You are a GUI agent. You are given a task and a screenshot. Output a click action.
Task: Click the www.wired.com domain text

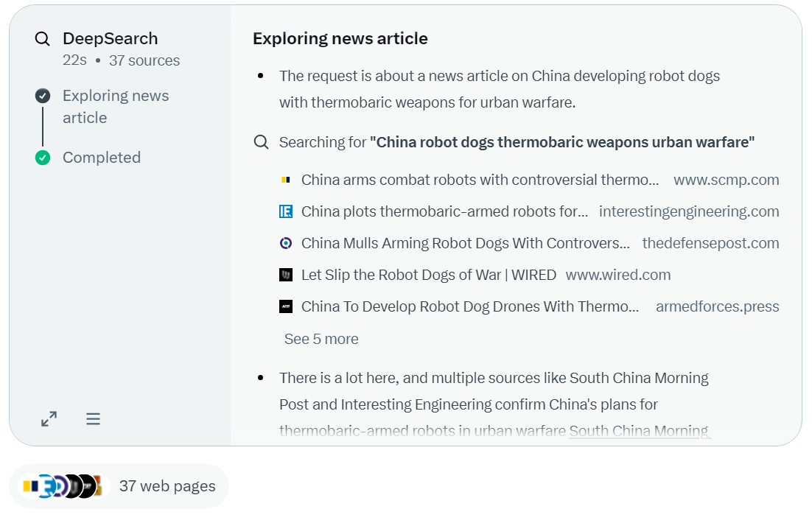(617, 275)
